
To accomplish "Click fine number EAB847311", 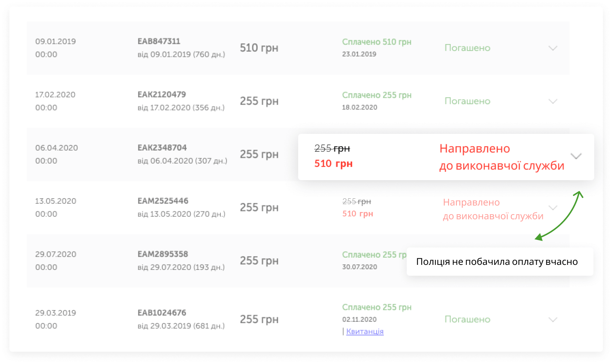I will point(159,41).
